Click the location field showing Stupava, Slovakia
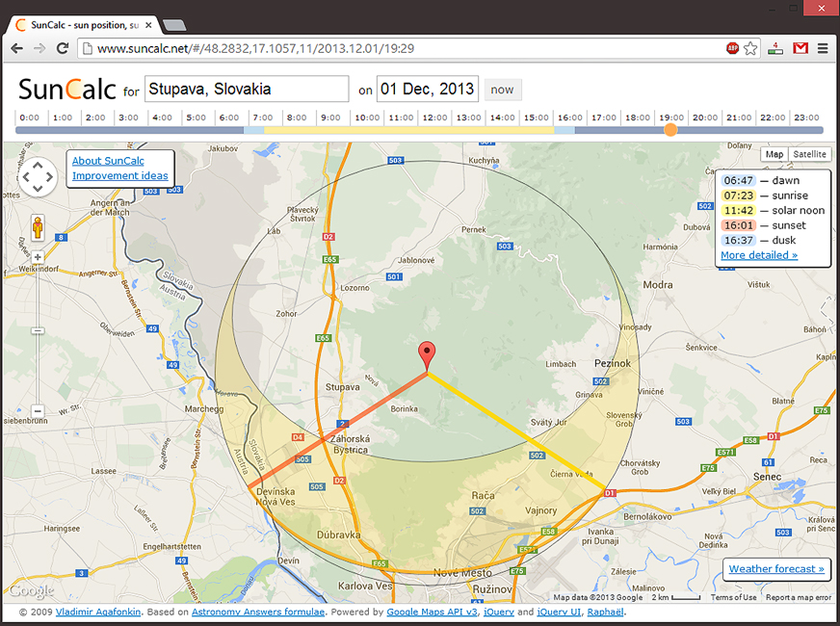The height and width of the screenshot is (626, 840). [247, 89]
